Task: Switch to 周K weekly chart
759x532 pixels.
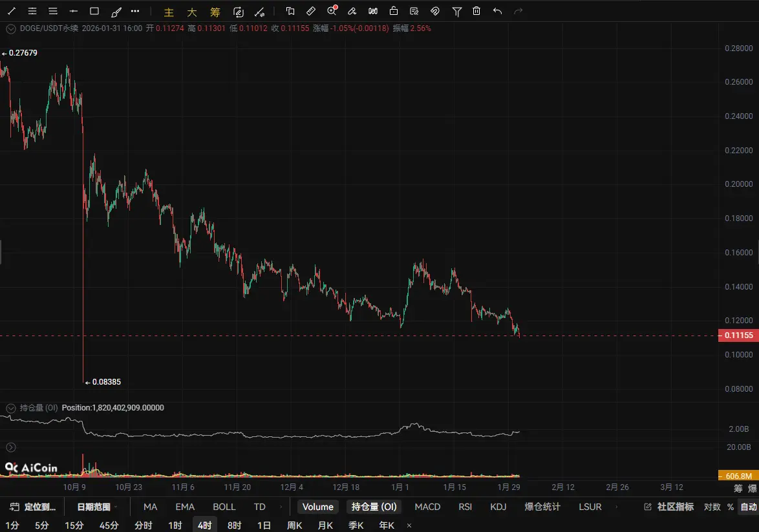Action: [294, 526]
